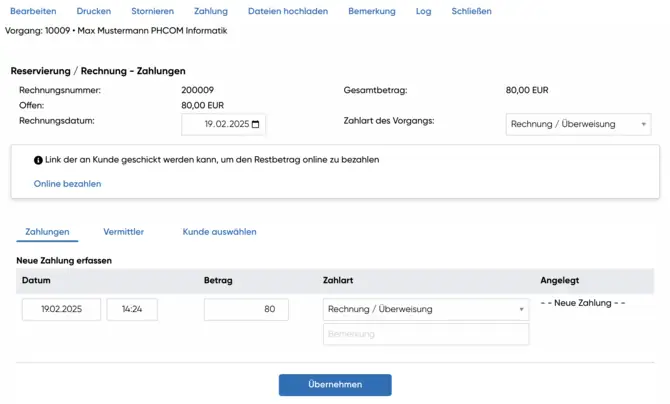Focus the Bemerkung text field

point(425,334)
